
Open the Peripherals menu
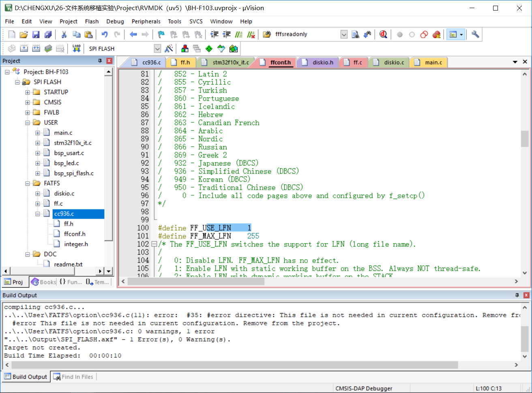tap(146, 21)
